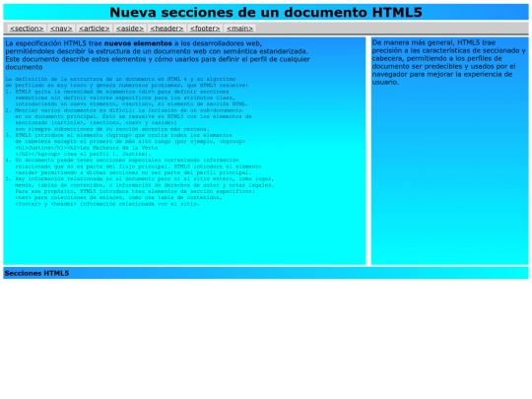Viewport: 532px width, 399px height.
Task: Click the aside paragraph starting De manera más general
Action: pos(448,62)
